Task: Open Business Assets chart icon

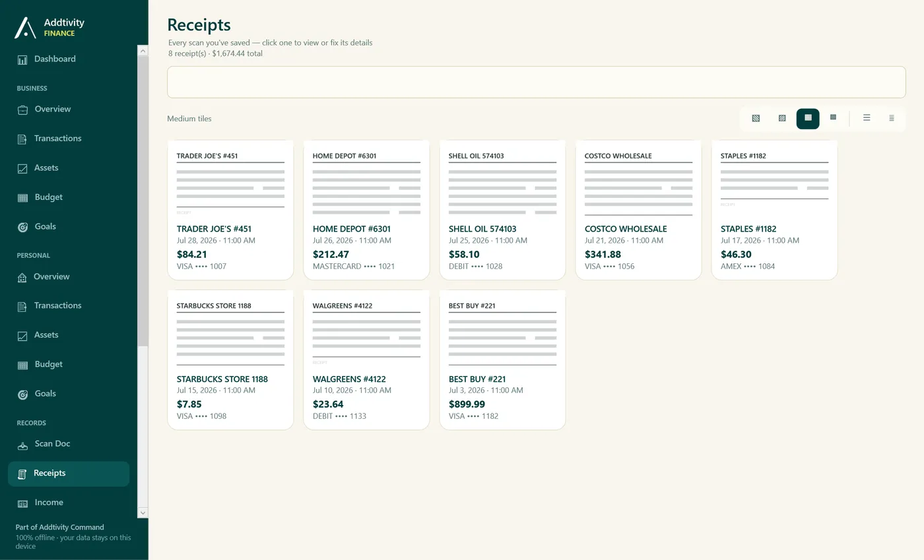Action: pos(22,168)
